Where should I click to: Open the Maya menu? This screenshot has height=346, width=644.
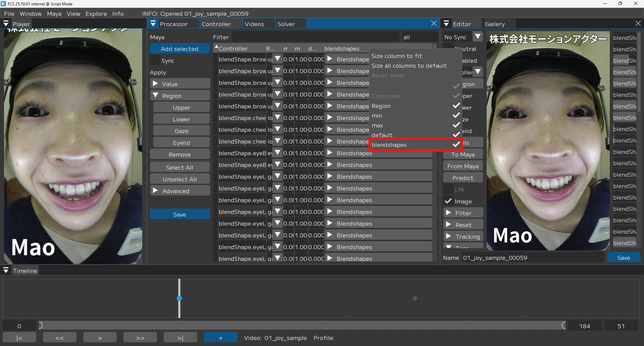54,14
